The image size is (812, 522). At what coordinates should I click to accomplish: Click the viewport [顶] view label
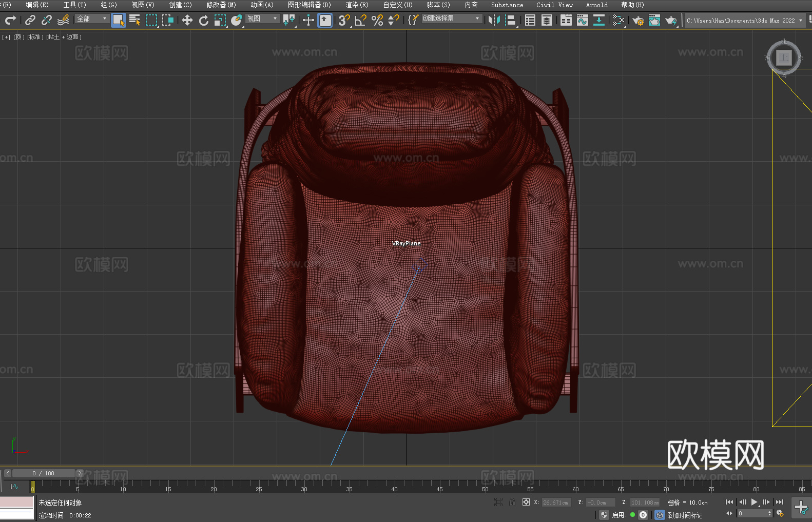pos(19,37)
